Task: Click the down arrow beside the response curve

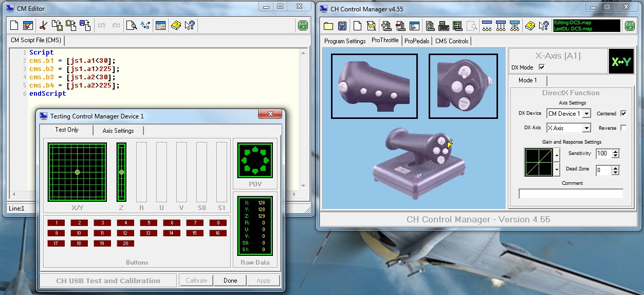Action: [556, 169]
